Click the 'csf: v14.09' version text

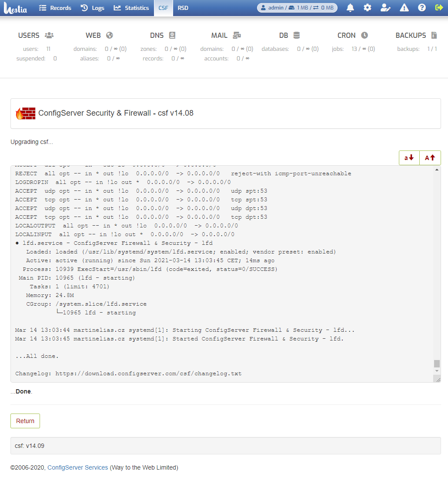point(30,446)
